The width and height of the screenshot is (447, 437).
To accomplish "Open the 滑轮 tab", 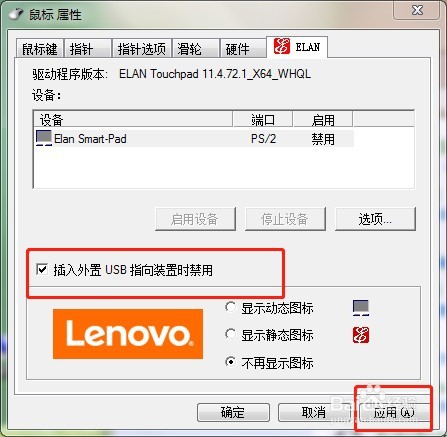I will tap(196, 49).
